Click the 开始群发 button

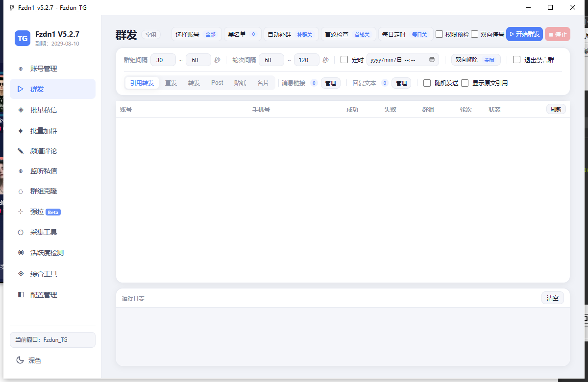[x=524, y=34]
